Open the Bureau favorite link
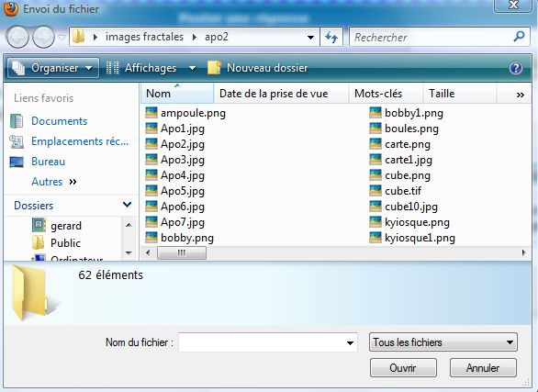Viewport: 538px width, 392px height. point(48,162)
